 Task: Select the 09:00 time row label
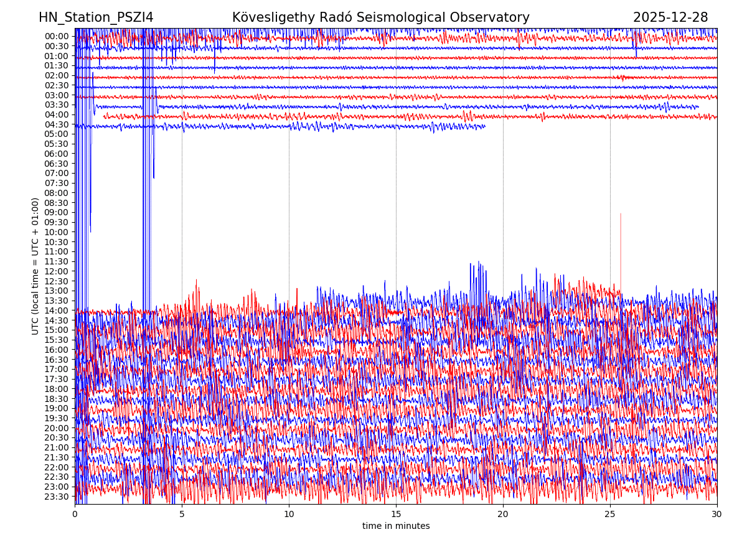pos(57,212)
